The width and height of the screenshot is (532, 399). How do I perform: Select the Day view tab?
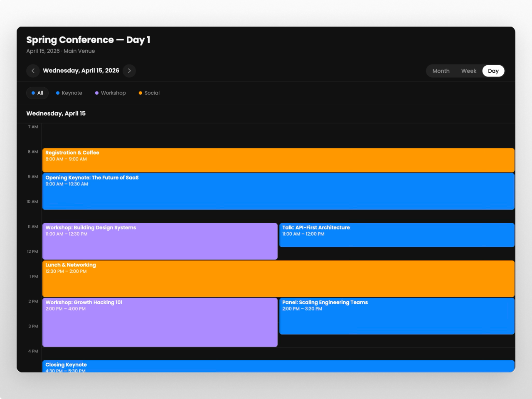(493, 71)
